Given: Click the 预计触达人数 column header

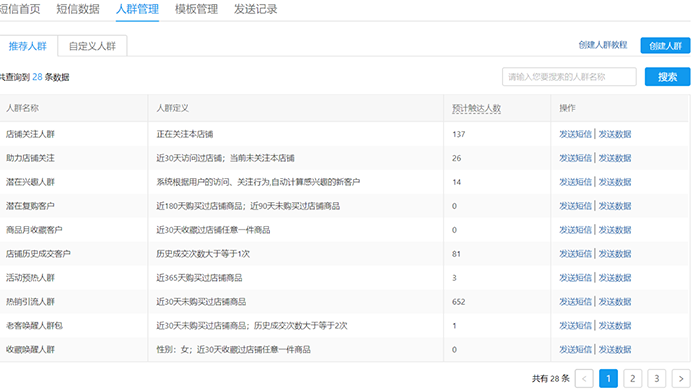Looking at the screenshot, I should pyautogui.click(x=476, y=108).
